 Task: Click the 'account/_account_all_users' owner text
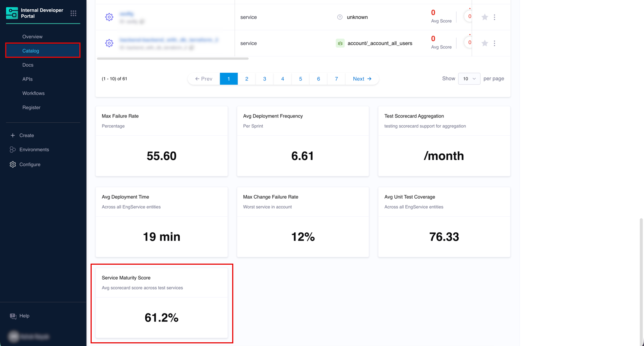click(x=380, y=43)
